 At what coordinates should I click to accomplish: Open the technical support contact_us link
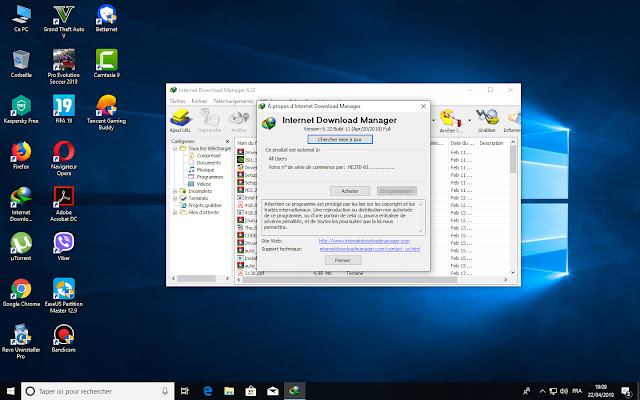coord(369,249)
